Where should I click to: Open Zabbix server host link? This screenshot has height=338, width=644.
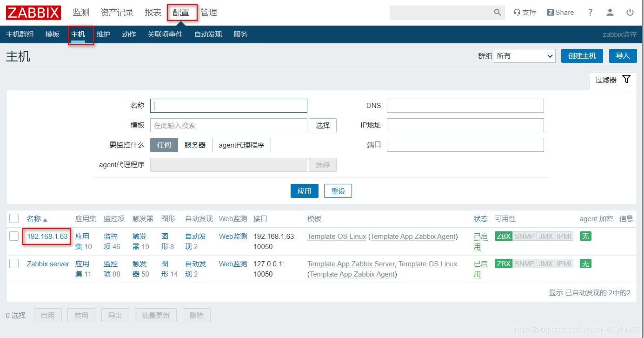[48, 264]
